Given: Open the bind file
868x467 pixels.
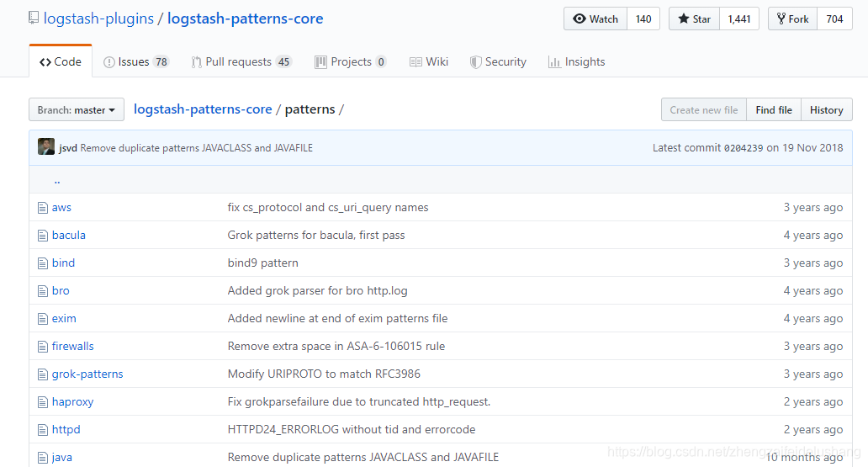Looking at the screenshot, I should click(63, 263).
